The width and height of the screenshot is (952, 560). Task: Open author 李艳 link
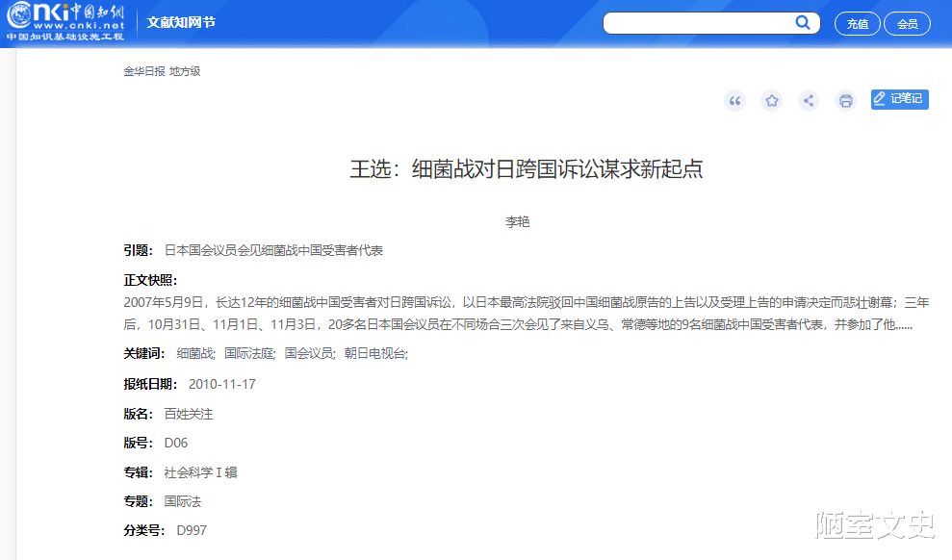click(517, 222)
